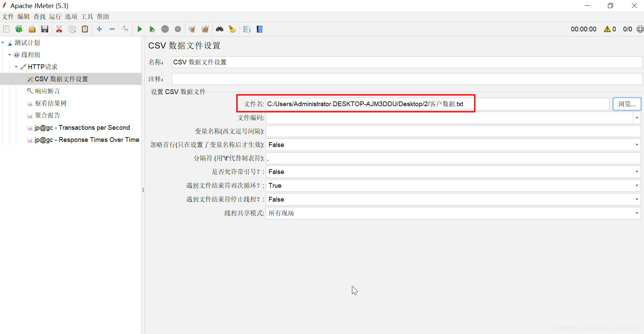Open the 帮助 menu

pyautogui.click(x=103, y=17)
